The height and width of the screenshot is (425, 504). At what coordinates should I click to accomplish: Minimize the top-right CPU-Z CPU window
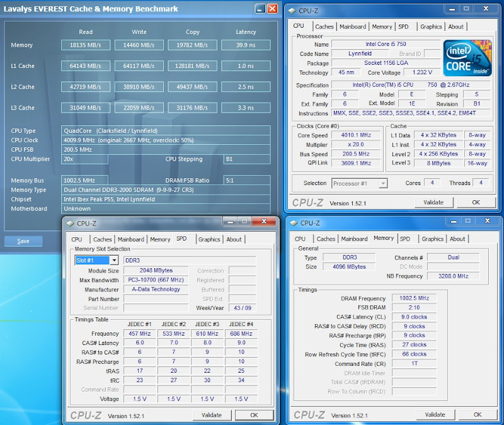[x=452, y=9]
